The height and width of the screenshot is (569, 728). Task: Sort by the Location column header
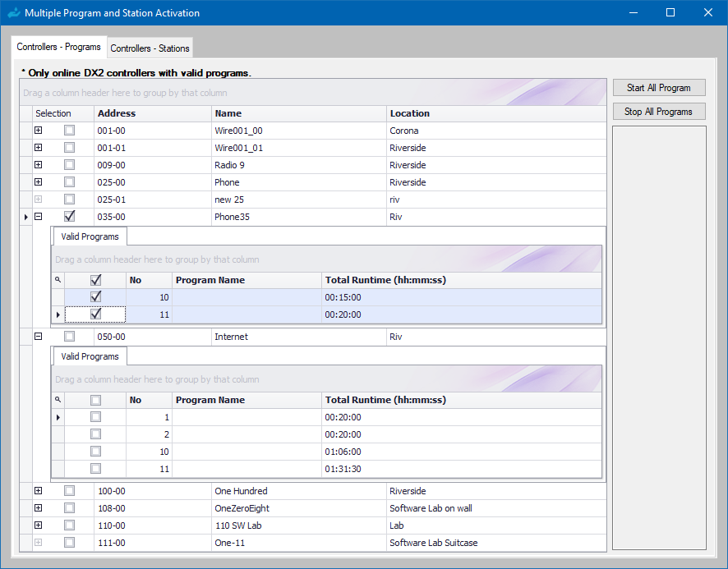(x=496, y=113)
